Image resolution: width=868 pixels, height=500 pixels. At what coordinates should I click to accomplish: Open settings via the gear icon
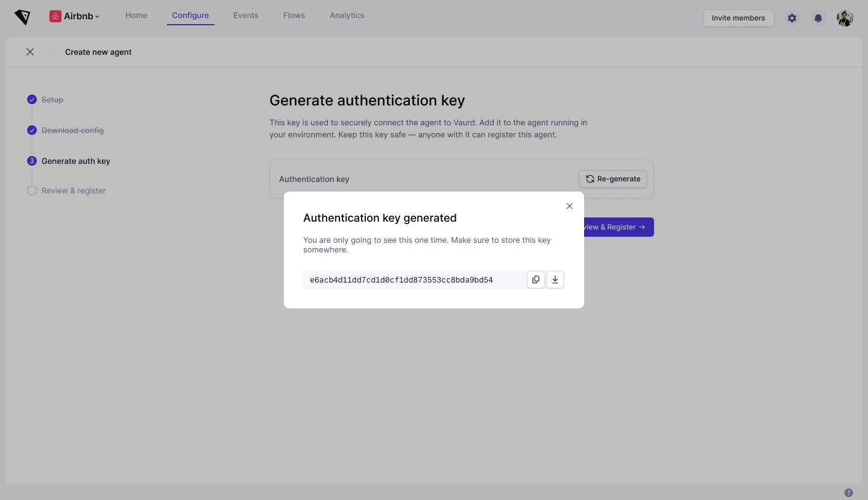pos(792,18)
